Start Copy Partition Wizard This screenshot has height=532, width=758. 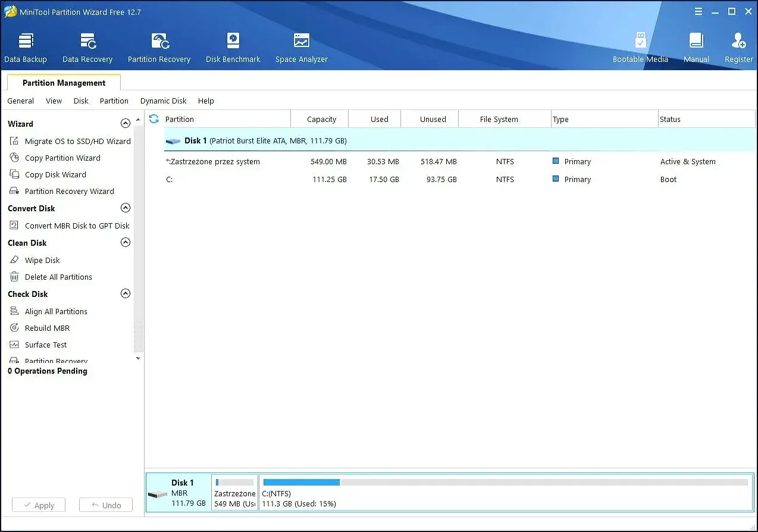coord(62,158)
